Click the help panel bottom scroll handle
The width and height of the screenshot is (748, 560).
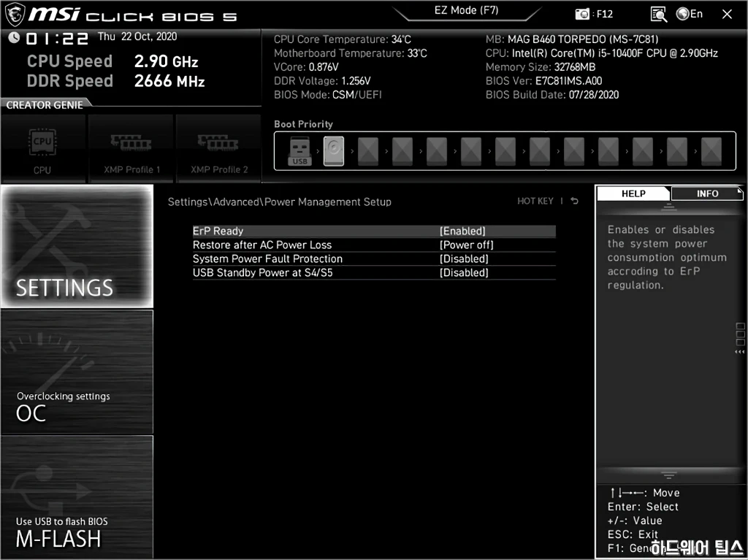click(668, 475)
